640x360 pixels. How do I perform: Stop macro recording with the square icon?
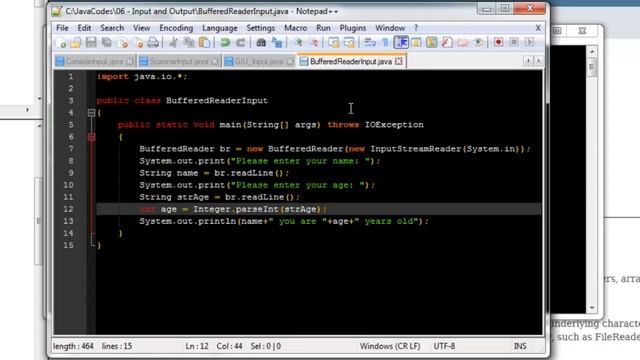pos(514,42)
